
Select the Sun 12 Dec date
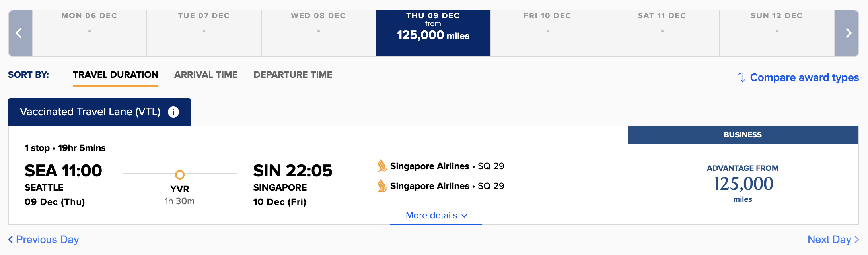777,33
